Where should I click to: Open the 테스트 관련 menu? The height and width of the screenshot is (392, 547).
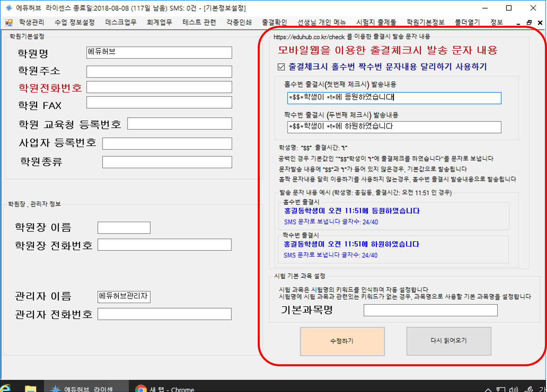click(199, 22)
